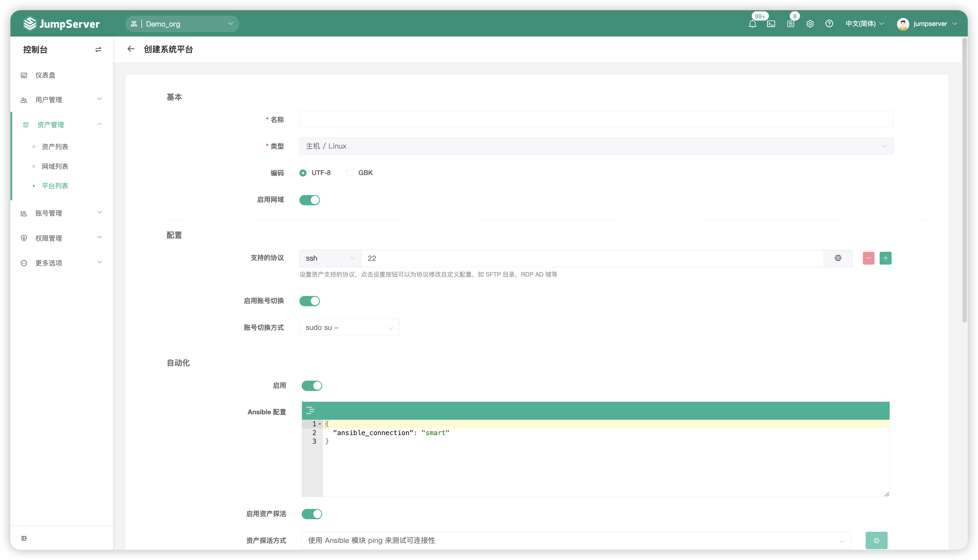Screen dimensions: 978x560
Task: Open 仪表盘 in the sidebar
Action: coord(62,75)
